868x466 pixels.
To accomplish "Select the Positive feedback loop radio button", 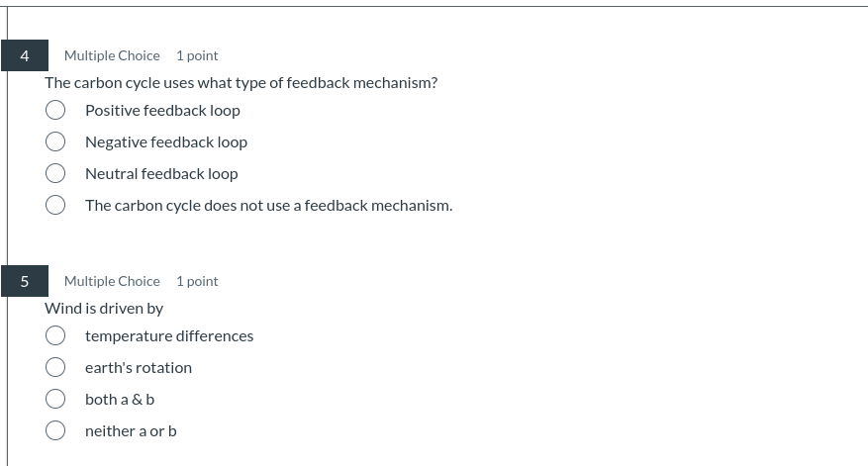I will [x=55, y=110].
